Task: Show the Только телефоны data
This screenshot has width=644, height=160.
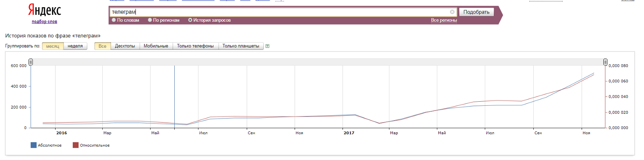Action: 196,46
